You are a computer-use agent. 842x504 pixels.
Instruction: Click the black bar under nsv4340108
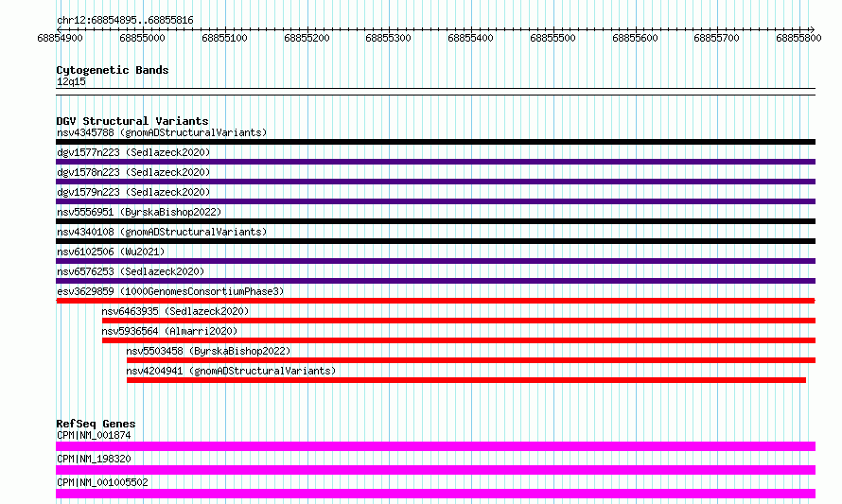point(435,241)
